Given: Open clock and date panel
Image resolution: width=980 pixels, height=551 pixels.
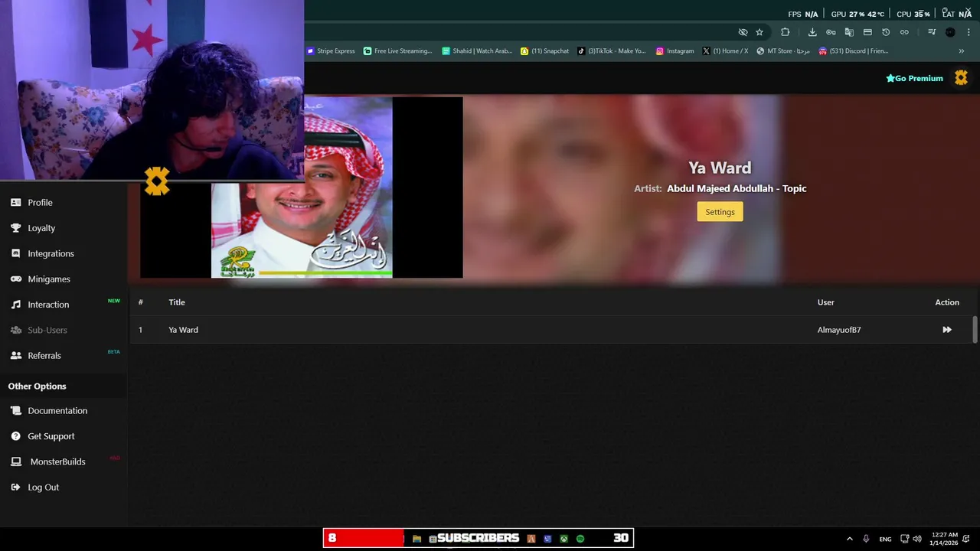Looking at the screenshot, I should coord(944,539).
